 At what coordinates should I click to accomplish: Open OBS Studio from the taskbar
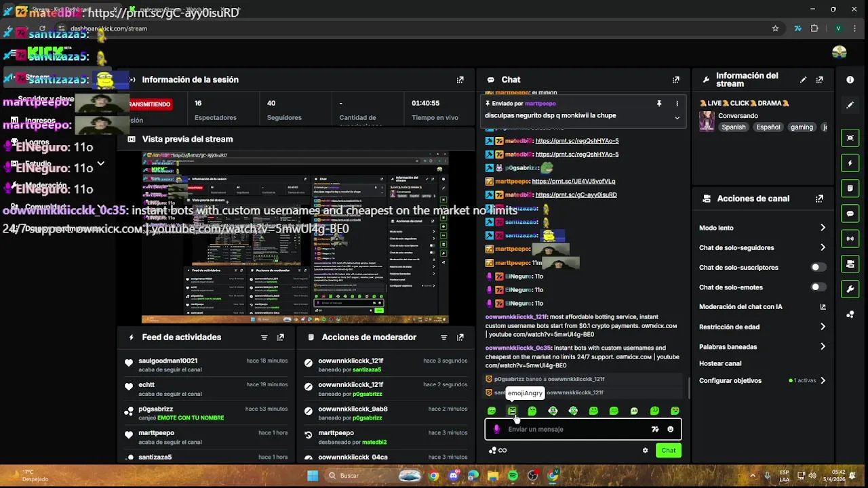[x=533, y=476]
